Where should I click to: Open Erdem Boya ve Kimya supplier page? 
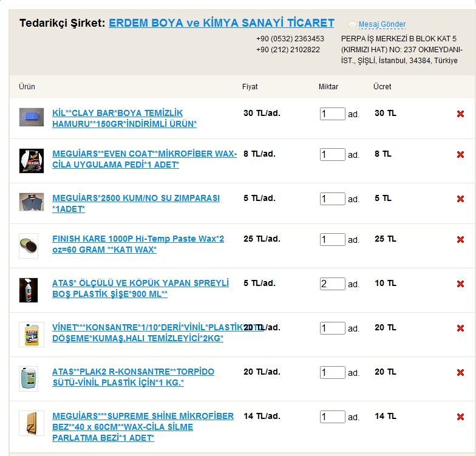(221, 23)
